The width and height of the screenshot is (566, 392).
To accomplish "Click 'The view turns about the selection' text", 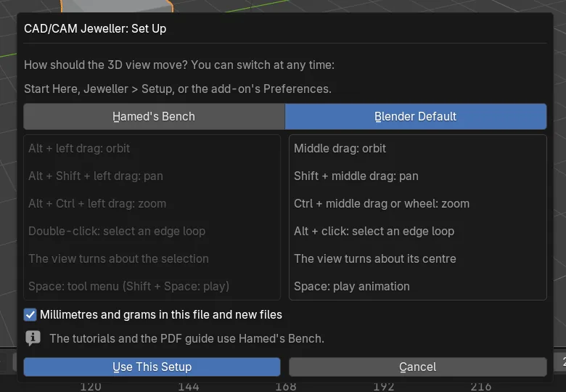I will tap(118, 259).
